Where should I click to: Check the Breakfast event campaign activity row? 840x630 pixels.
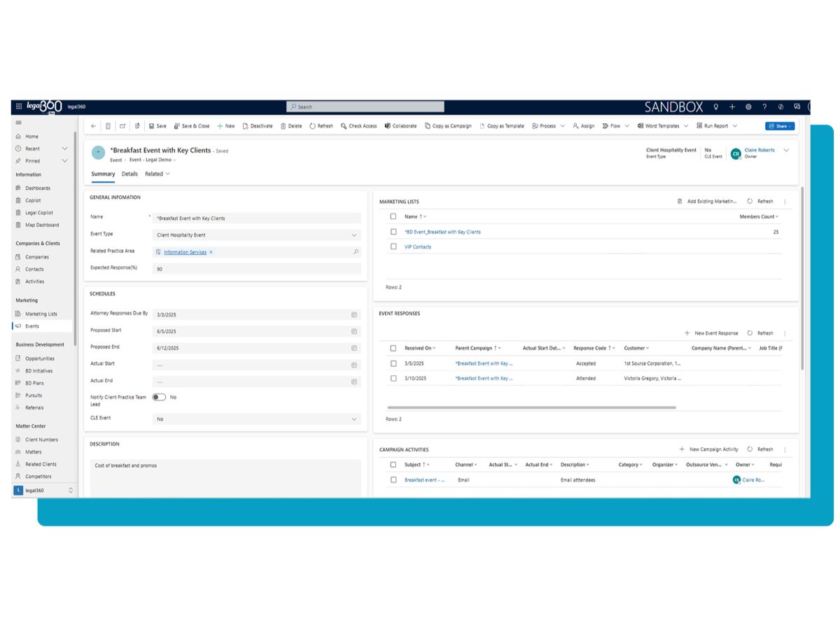393,479
